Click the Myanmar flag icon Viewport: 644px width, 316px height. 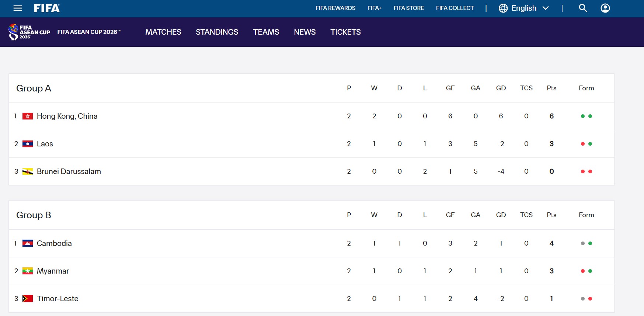pyautogui.click(x=28, y=271)
